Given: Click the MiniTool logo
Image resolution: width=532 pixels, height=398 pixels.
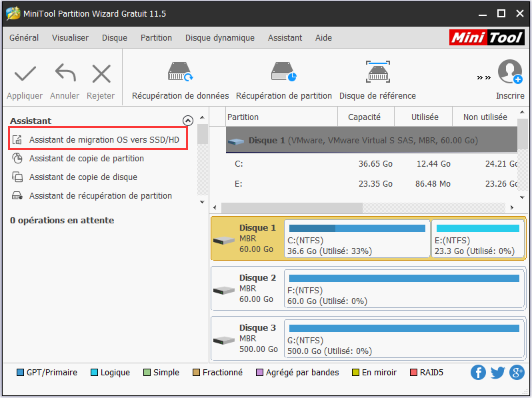Looking at the screenshot, I should [487, 37].
